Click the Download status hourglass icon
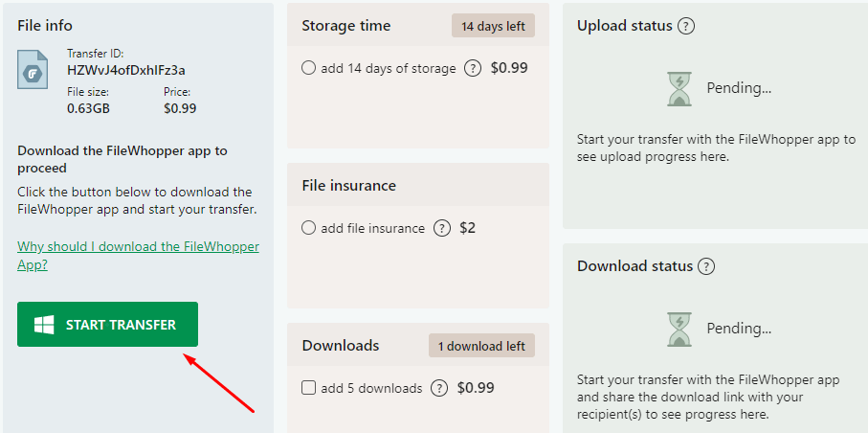 [x=679, y=328]
